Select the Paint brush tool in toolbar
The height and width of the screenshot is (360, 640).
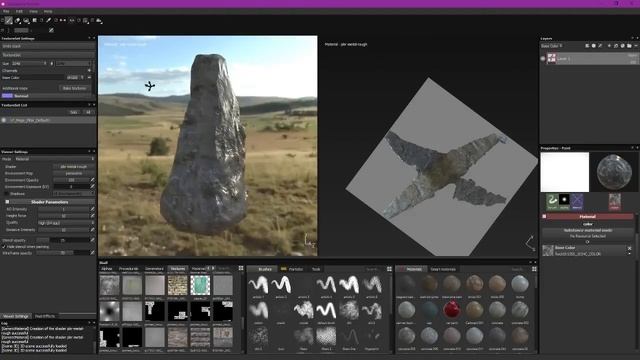pyautogui.click(x=9, y=20)
